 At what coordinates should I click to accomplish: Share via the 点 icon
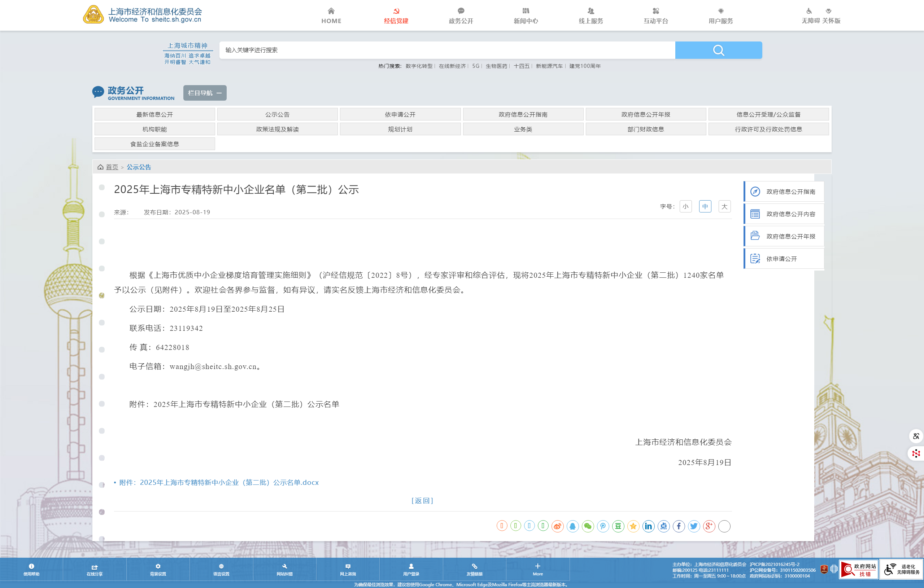coord(663,526)
